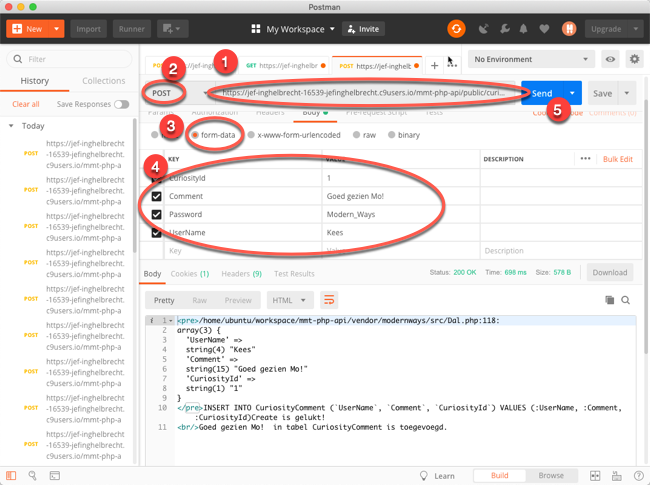
Task: Open the Runner button
Action: point(132,29)
